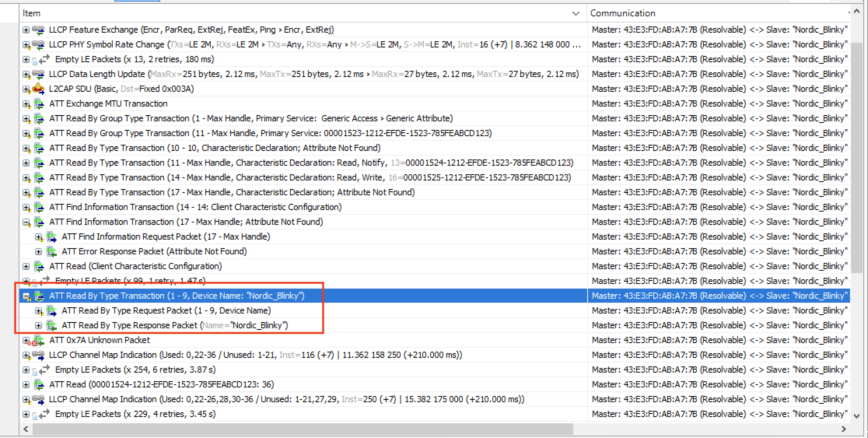Collapse the highlighted ATT Read By Type Transaction node
868x438 pixels.
(x=26, y=296)
